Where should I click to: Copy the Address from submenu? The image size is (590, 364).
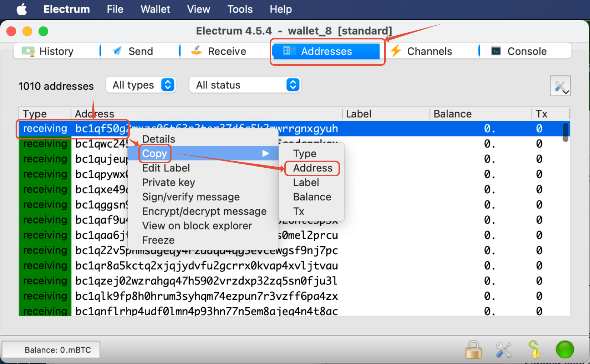(312, 168)
